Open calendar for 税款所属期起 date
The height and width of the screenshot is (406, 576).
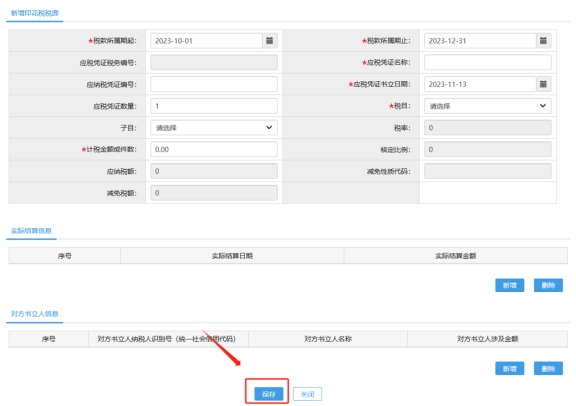270,41
